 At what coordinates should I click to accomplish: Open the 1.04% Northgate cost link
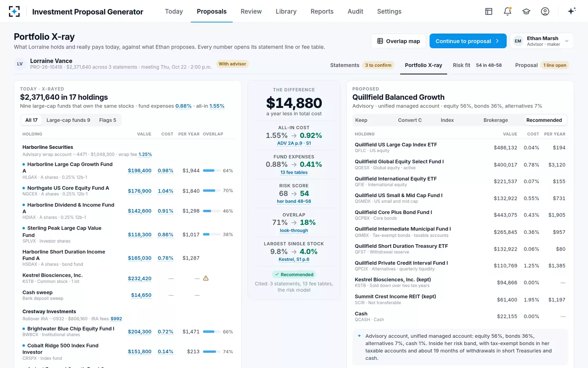165,191
